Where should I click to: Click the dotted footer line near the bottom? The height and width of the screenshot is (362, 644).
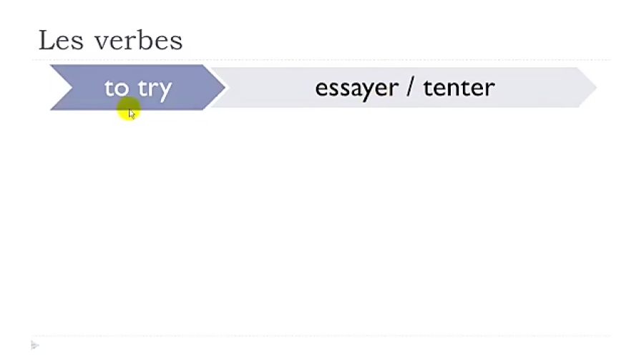click(x=322, y=336)
